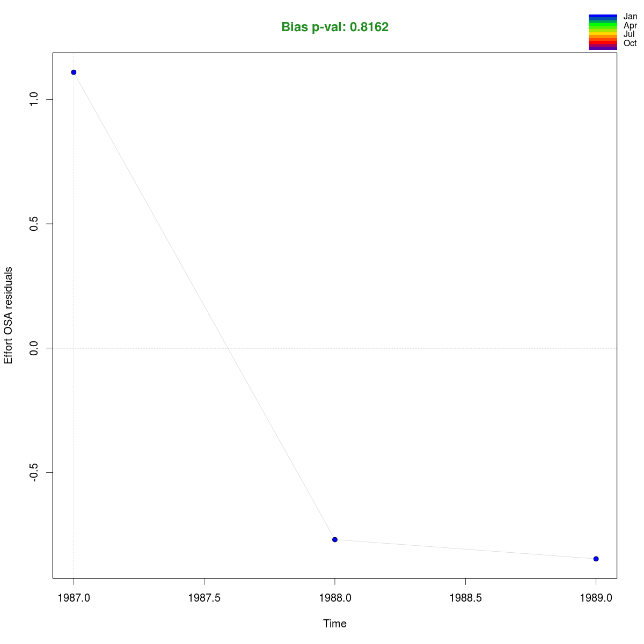Select the Jan legend label

click(x=630, y=17)
